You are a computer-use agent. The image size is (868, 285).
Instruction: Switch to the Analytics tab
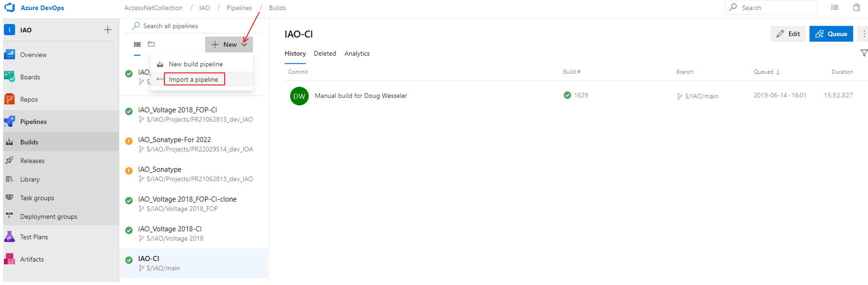tap(357, 54)
